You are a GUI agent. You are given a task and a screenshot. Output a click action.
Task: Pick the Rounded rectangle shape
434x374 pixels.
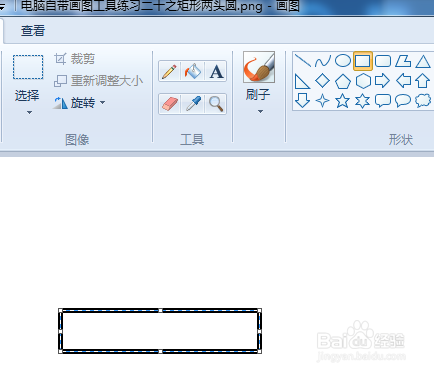383,61
